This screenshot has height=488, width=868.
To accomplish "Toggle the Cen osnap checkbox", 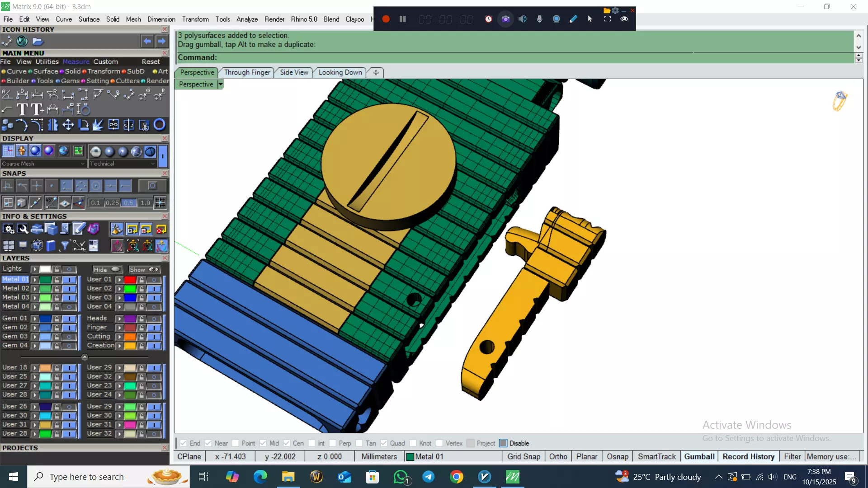I will click(287, 443).
